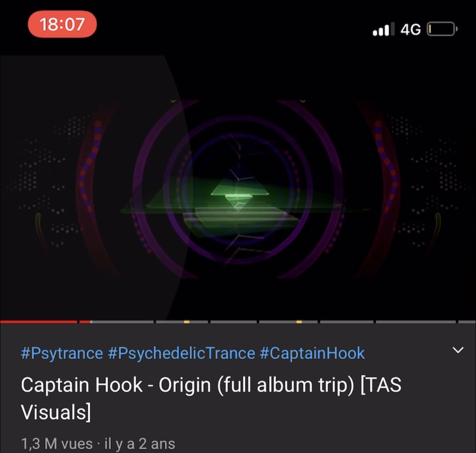This screenshot has width=476, height=453.
Task: Tap the battery level icon
Action: coord(442,29)
